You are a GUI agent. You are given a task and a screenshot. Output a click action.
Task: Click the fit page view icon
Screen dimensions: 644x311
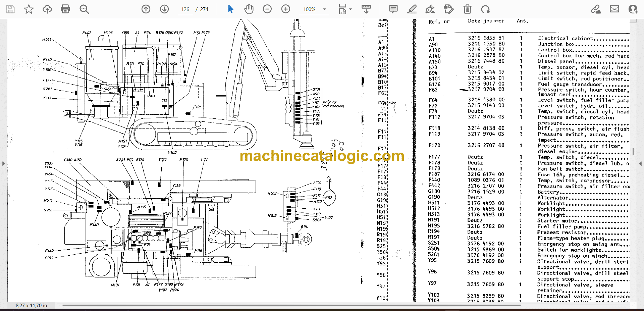342,9
